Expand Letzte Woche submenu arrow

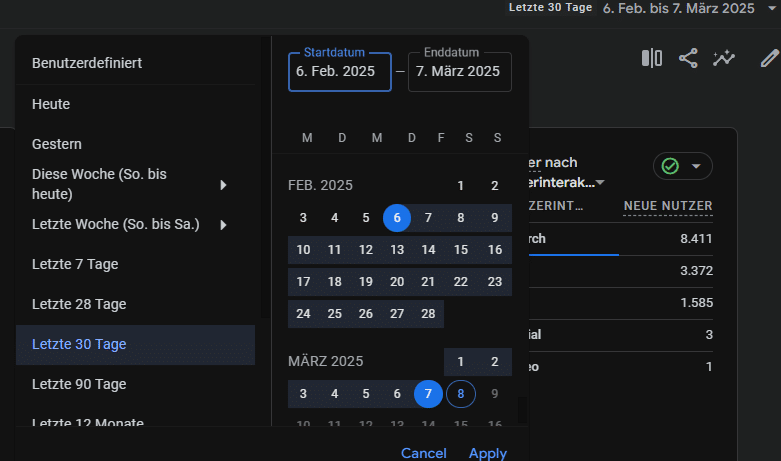pyautogui.click(x=223, y=225)
